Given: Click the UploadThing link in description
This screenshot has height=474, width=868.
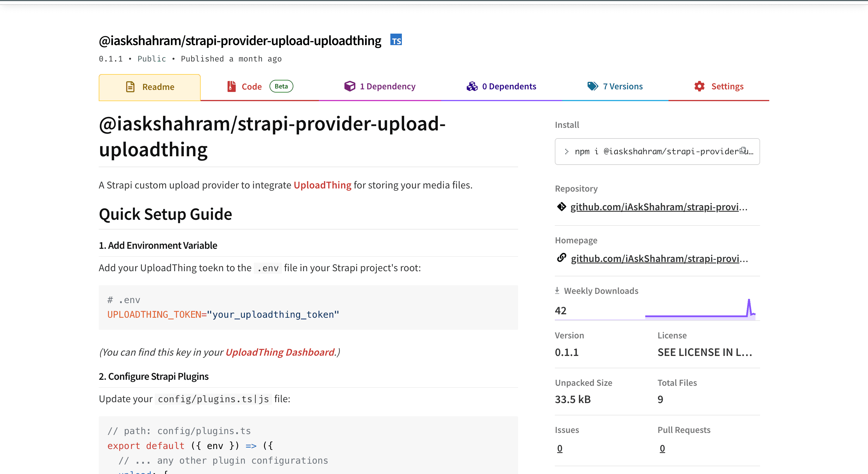Looking at the screenshot, I should point(322,185).
